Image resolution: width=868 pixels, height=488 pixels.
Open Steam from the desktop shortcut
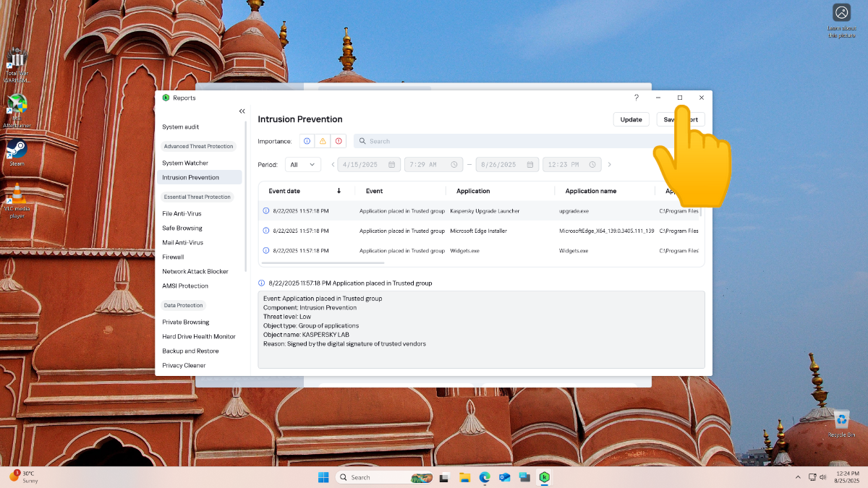click(17, 152)
